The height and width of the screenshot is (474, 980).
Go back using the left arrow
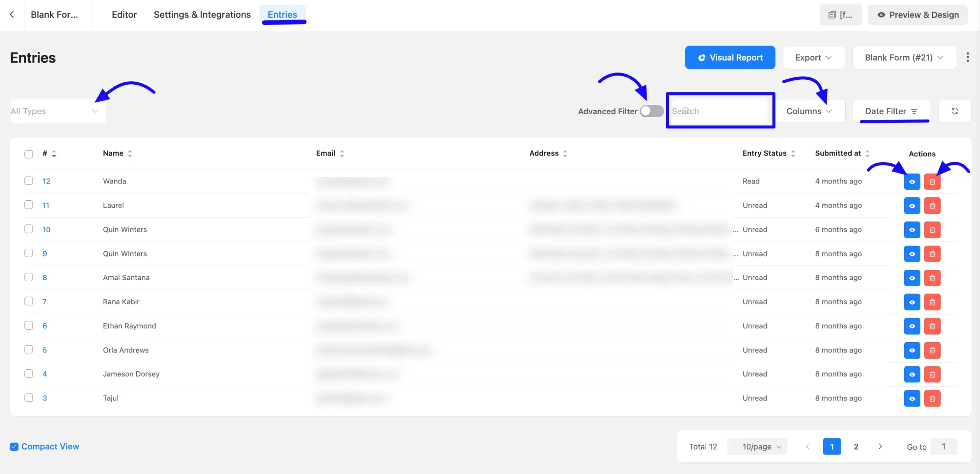[12, 15]
